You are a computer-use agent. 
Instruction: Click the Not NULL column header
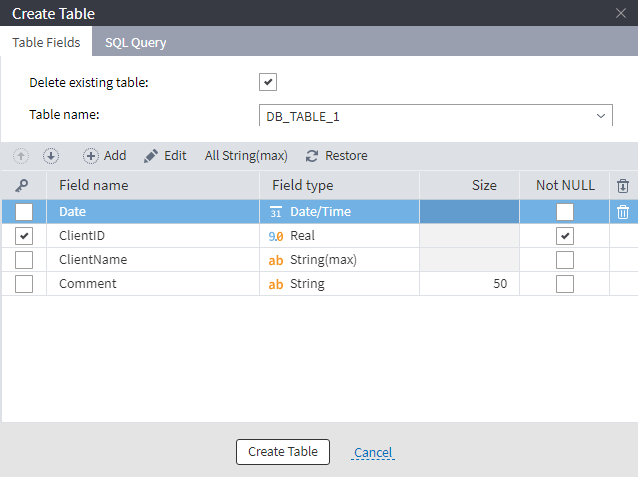click(565, 186)
